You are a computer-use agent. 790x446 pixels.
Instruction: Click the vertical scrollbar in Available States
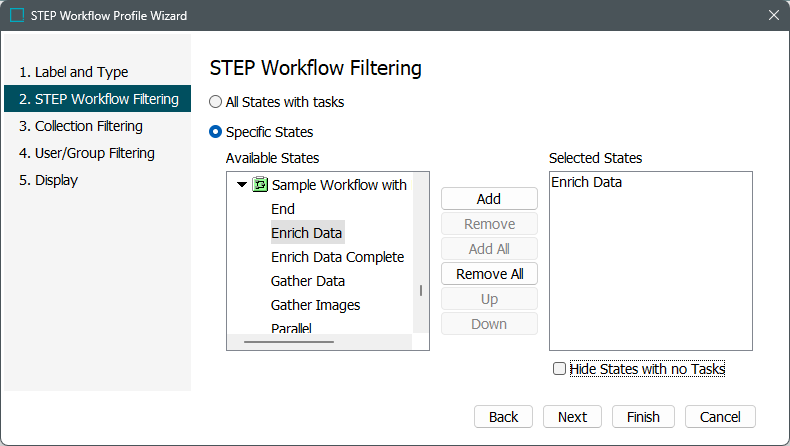tap(420, 290)
